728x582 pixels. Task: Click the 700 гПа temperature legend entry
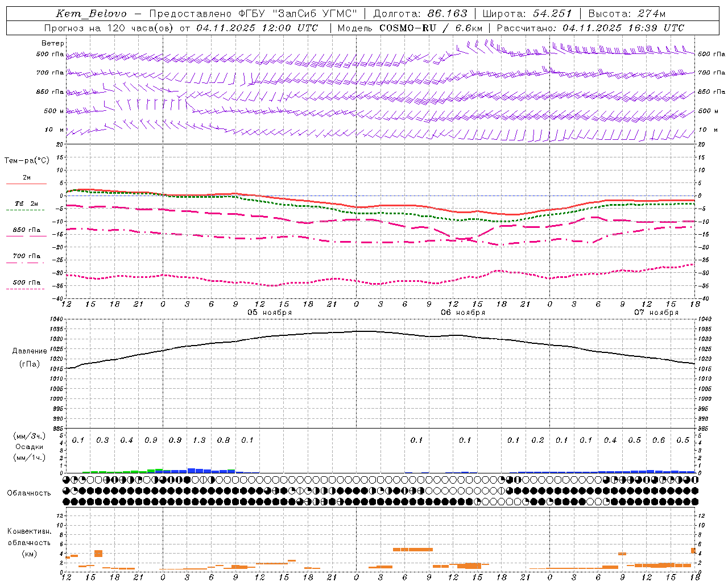click(x=26, y=256)
